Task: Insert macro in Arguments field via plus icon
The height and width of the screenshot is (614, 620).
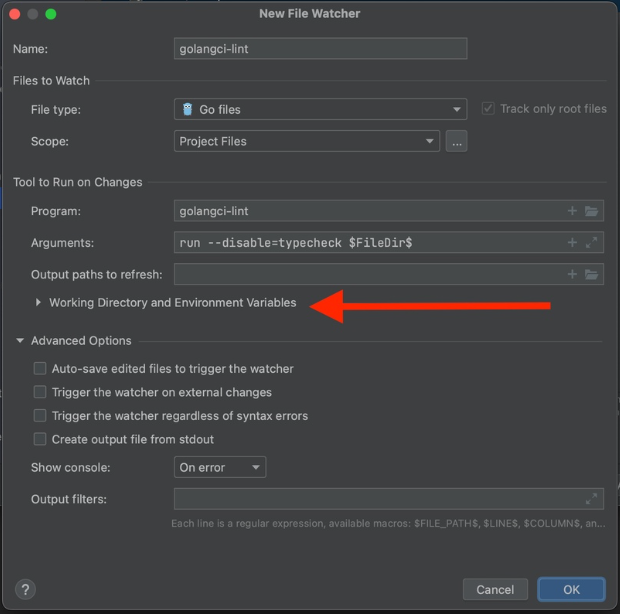Action: (573, 242)
